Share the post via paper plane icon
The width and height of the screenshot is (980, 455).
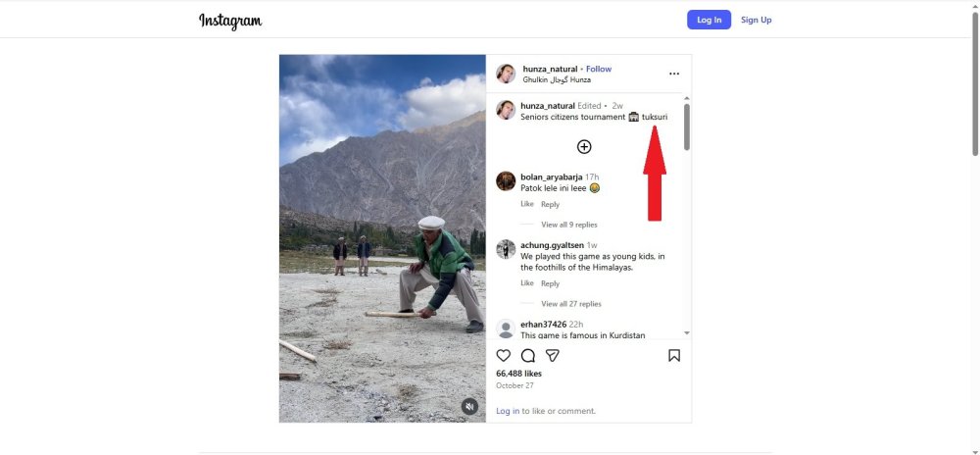pyautogui.click(x=553, y=356)
